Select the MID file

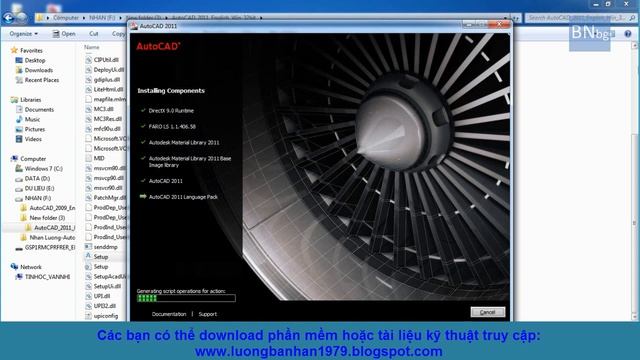click(99, 158)
